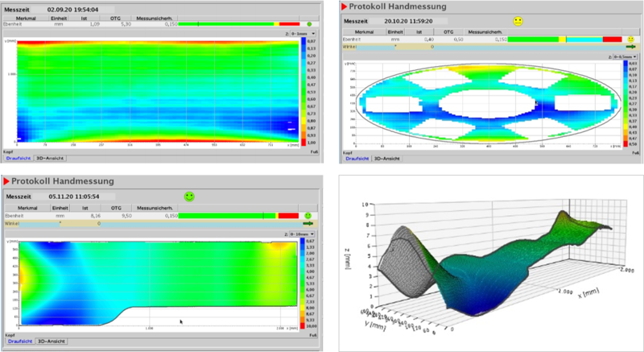Viewport: 644px width, 352px height.
Task: Select the Ebenheit row with Ist 1,09
Action: 160,24
